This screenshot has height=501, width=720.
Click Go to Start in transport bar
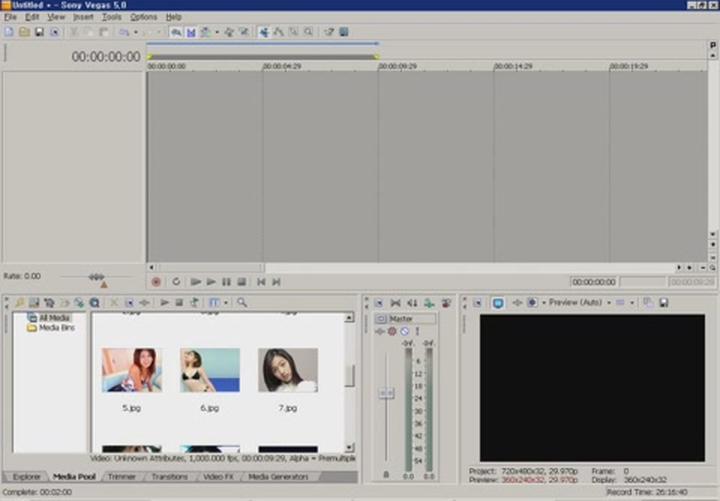point(261,282)
